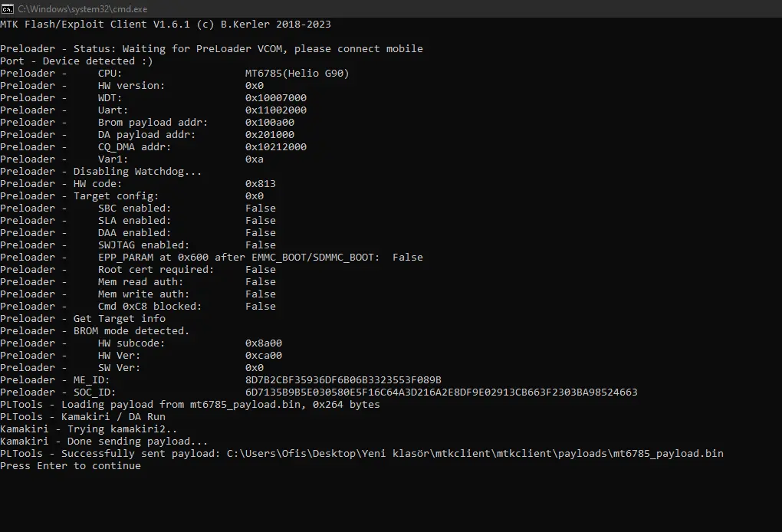Click the EPP_PARAM False value
Viewport: 782px width, 532px height.
(407, 258)
